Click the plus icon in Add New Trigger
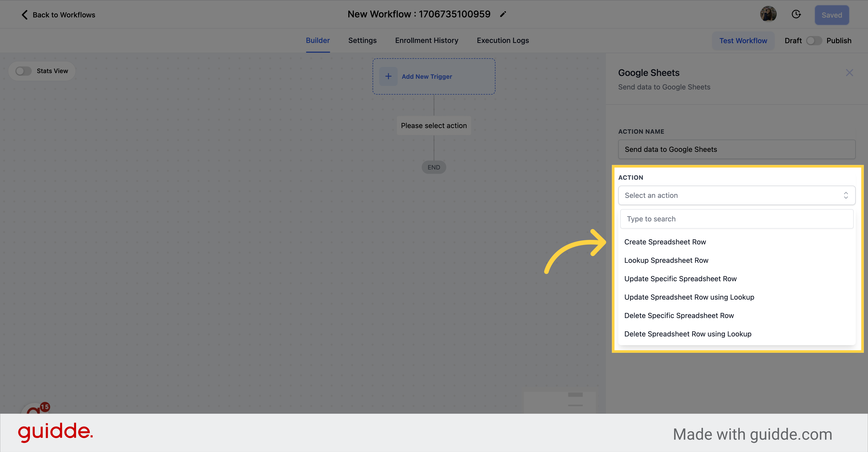This screenshot has width=868, height=452. coord(388,76)
